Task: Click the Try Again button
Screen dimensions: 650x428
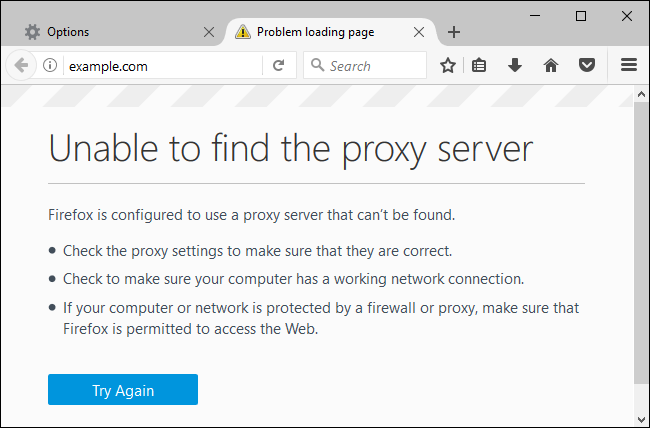Action: click(123, 389)
